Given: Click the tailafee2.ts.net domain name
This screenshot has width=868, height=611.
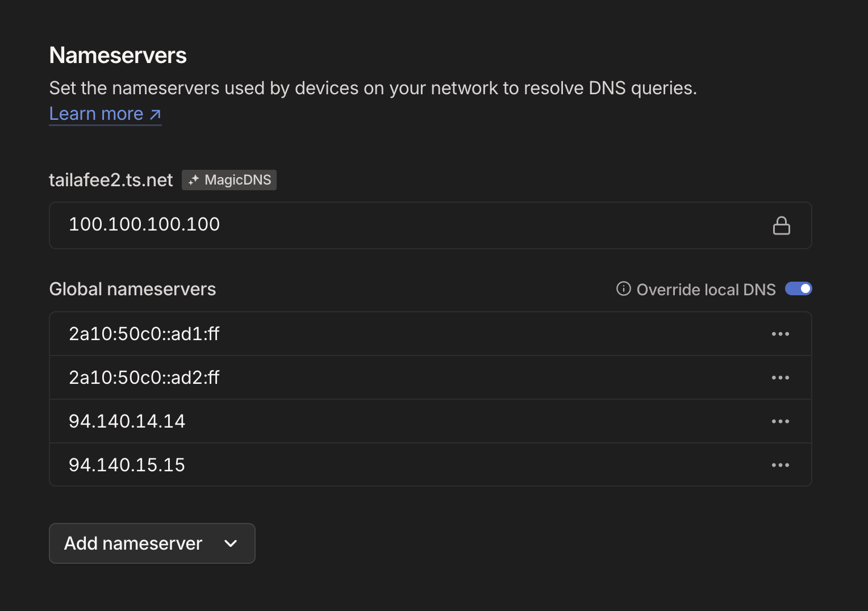Looking at the screenshot, I should (111, 180).
